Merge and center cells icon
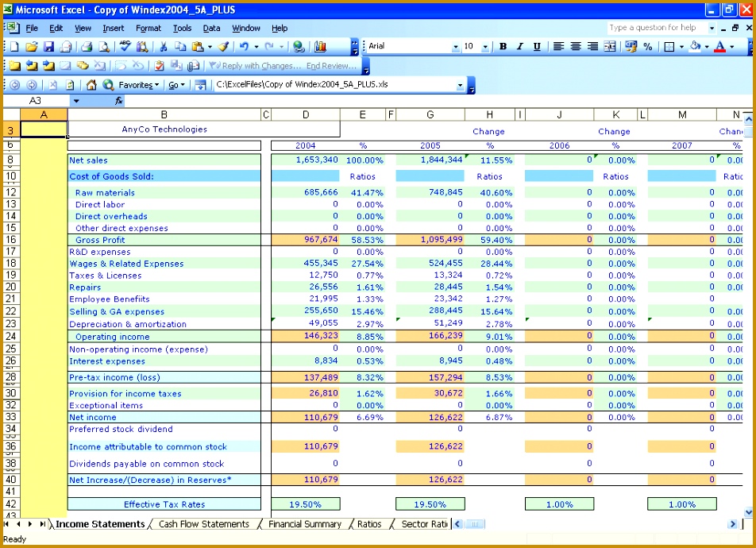Screen dimensions: 756x548 tap(610, 46)
